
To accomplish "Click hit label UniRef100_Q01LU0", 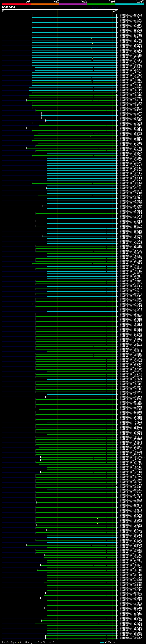I will pyautogui.click(x=131, y=575).
